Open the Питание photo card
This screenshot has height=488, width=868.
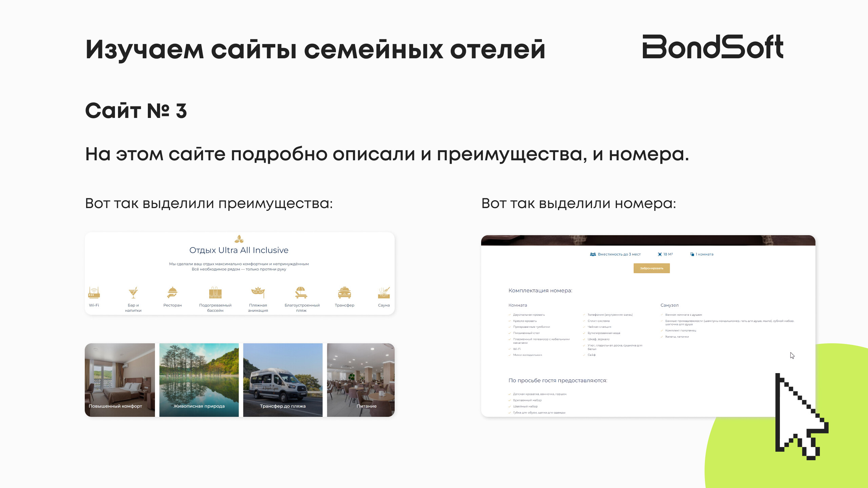361,380
